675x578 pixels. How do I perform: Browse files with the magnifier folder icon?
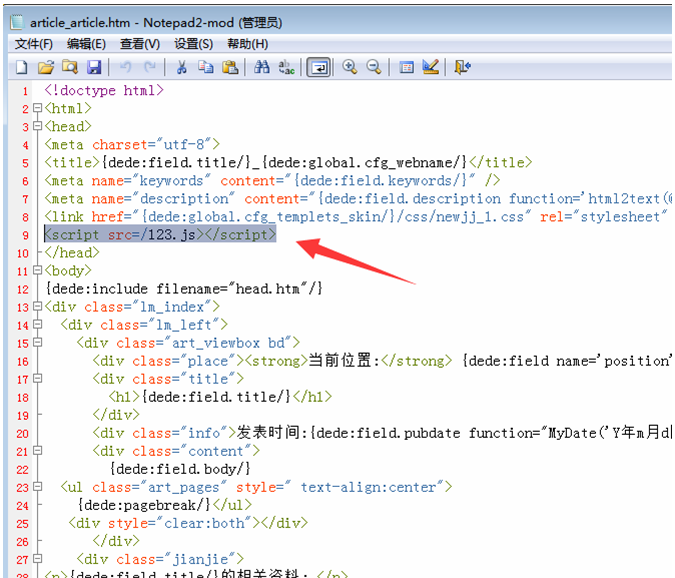click(70, 67)
